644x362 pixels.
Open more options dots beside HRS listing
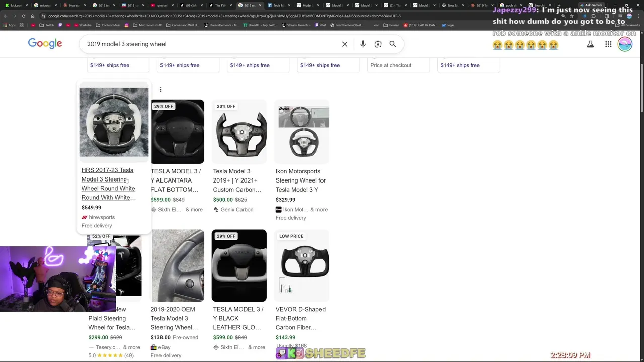[160, 90]
